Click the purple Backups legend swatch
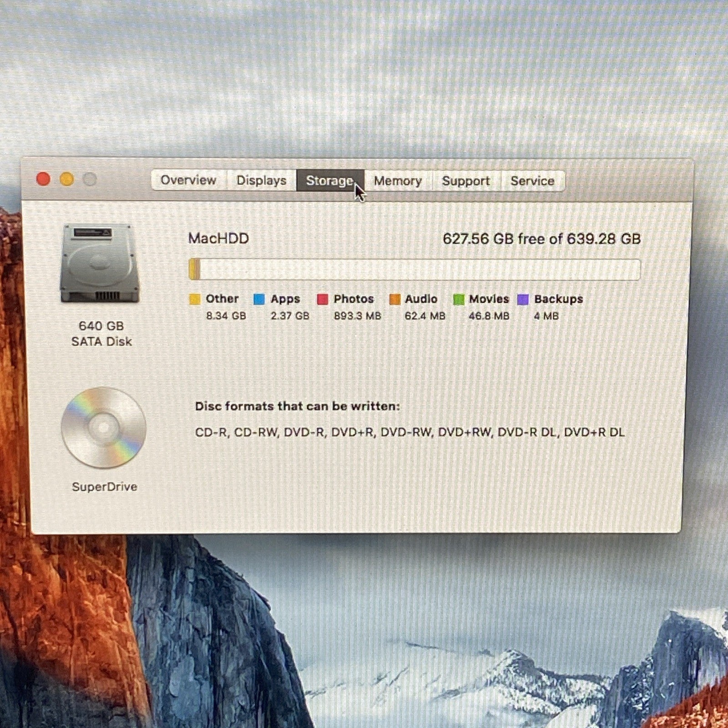This screenshot has height=728, width=728. (523, 299)
